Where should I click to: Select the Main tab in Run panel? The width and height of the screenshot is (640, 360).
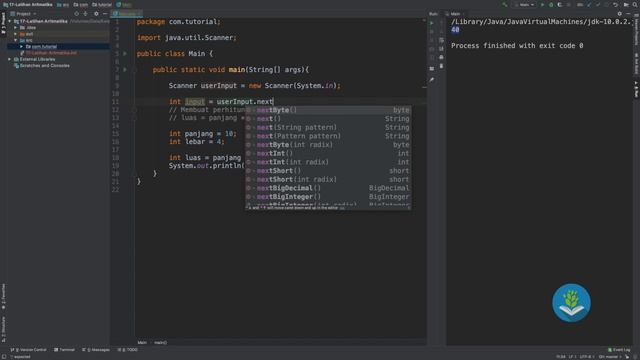pyautogui.click(x=454, y=13)
